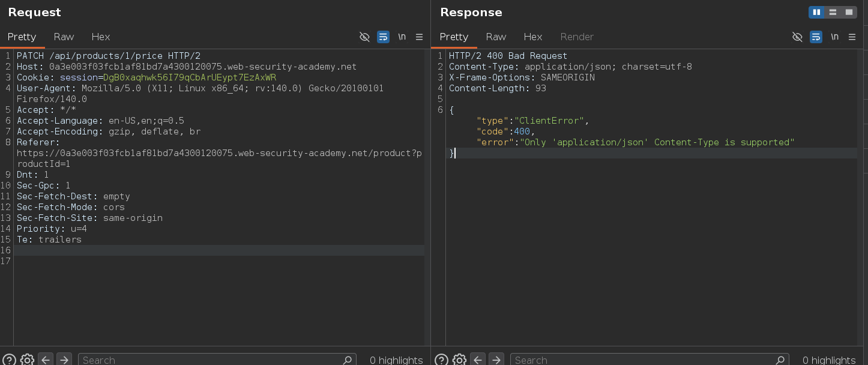Open Response Render tab

click(577, 37)
